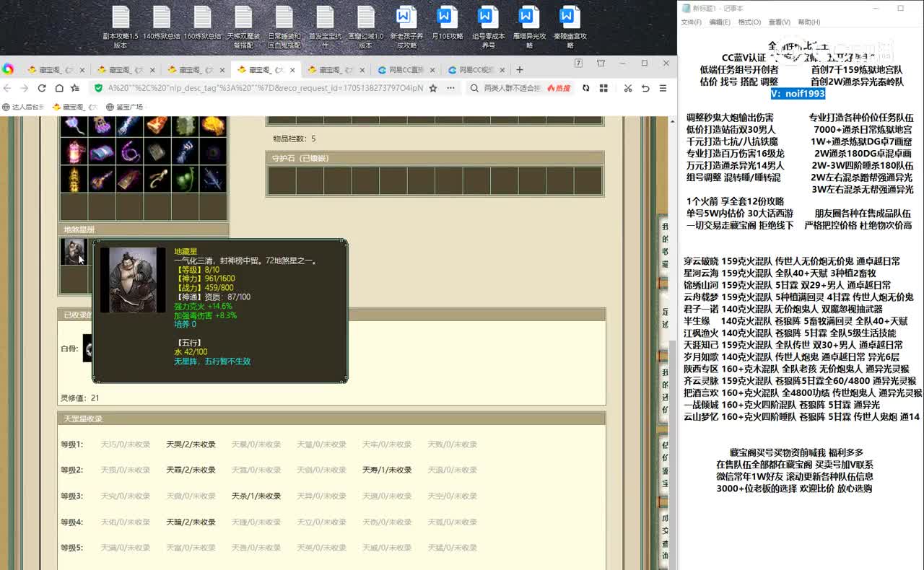The width and height of the screenshot is (924, 570).
Task: Click highlighted V: noif1993 text in Notepad
Action: [x=798, y=94]
